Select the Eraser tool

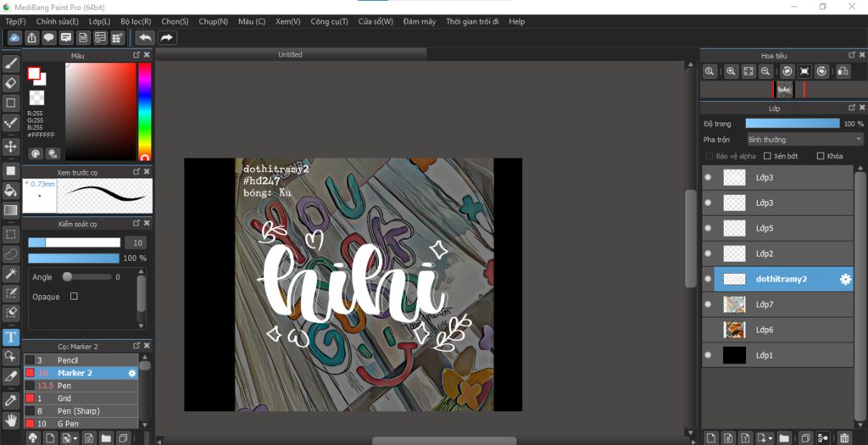pos(10,84)
